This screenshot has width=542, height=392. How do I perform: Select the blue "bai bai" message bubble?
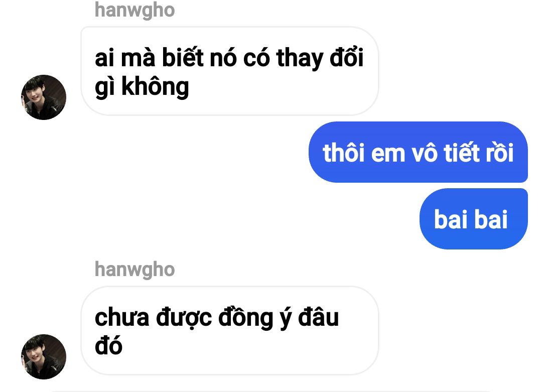pyautogui.click(x=474, y=219)
